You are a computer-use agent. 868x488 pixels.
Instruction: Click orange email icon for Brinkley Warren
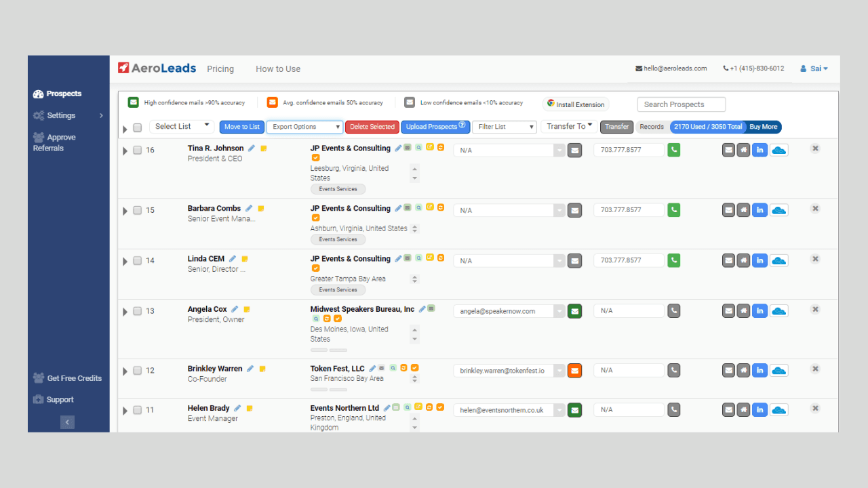tap(574, 371)
